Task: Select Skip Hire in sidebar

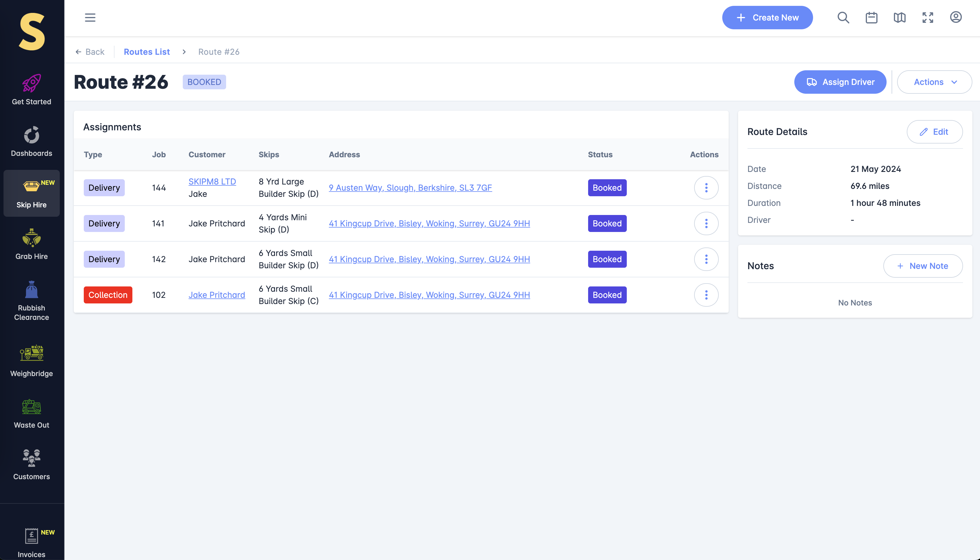Action: [32, 193]
